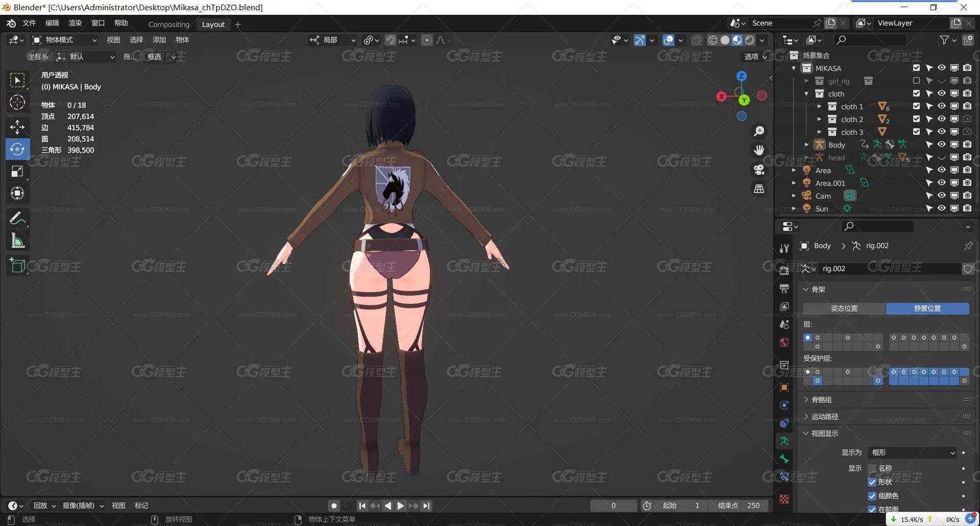Click the 姿态位置 button

click(x=844, y=308)
